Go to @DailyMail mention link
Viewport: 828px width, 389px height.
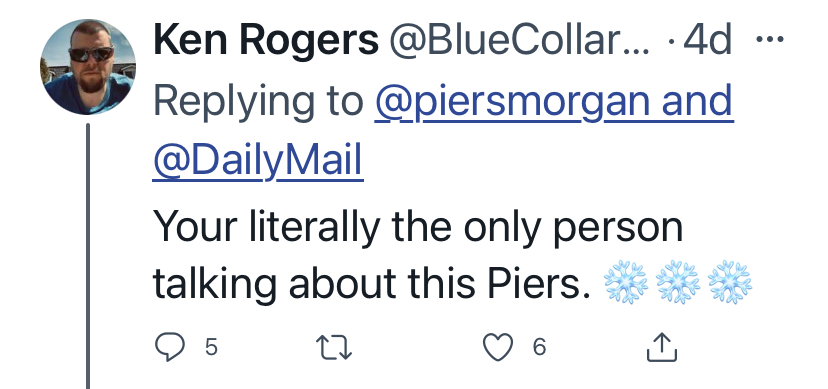(258, 160)
